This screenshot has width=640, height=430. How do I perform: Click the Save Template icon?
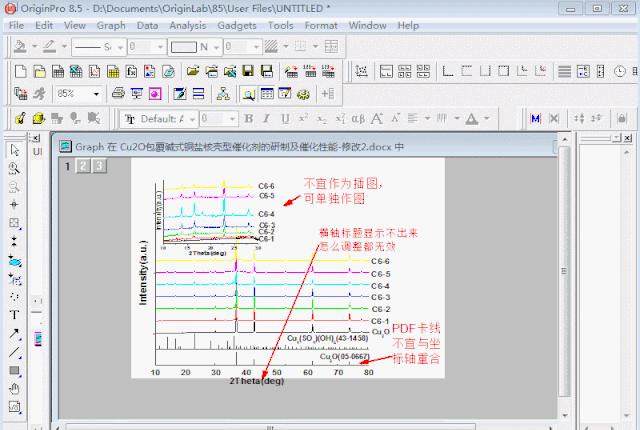pos(267,71)
